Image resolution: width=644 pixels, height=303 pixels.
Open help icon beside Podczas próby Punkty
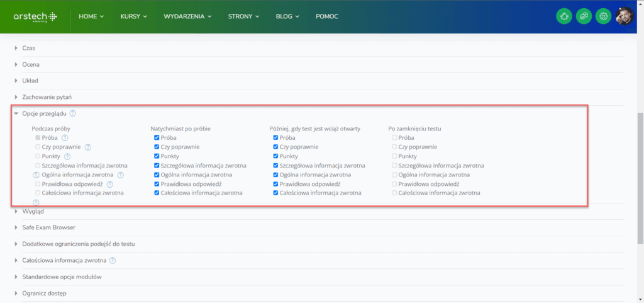click(68, 156)
